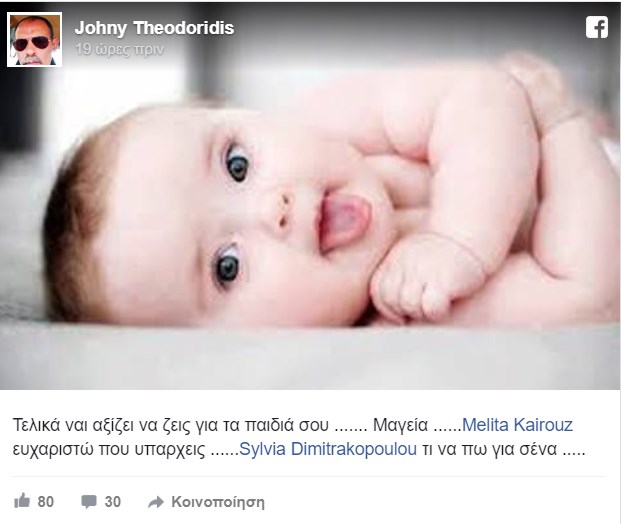
Task: Click phrase 'ευχαριστώ που υπαρχεις'
Action: [109, 450]
